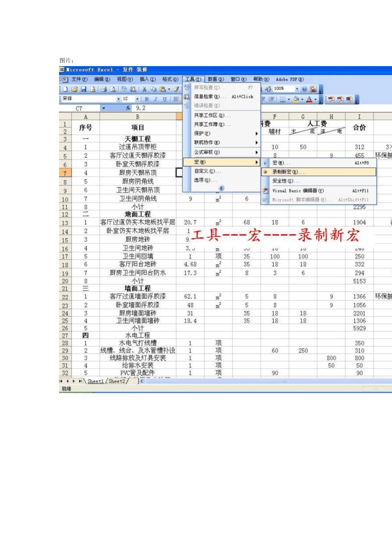Cut selection with the scissors icon
Screen dimensions: 392x555
click(x=144, y=89)
